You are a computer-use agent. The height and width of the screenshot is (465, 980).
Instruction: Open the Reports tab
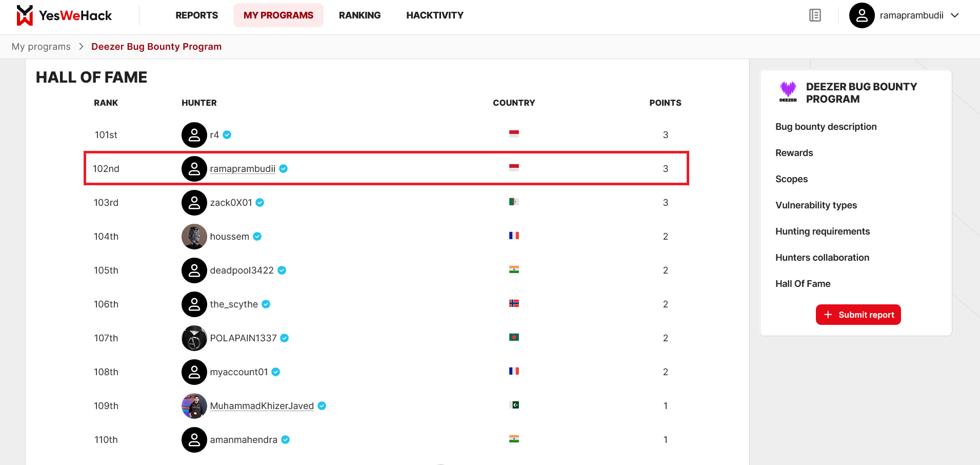tap(196, 15)
